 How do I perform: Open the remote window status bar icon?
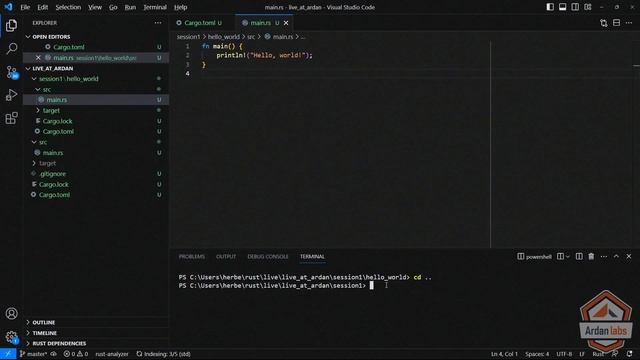(8, 354)
